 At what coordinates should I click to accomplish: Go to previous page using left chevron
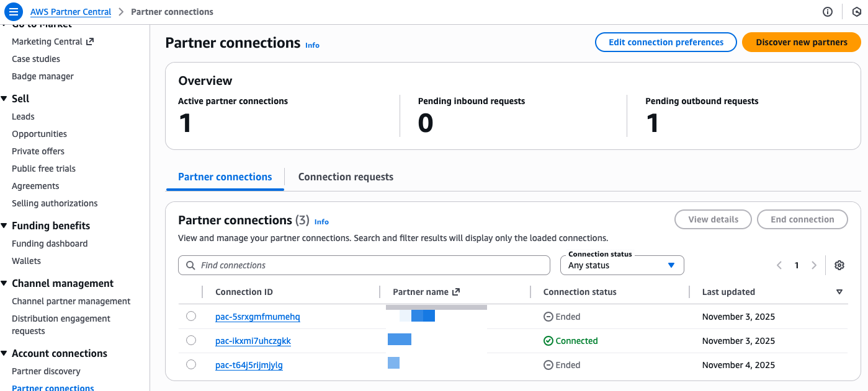pyautogui.click(x=779, y=265)
